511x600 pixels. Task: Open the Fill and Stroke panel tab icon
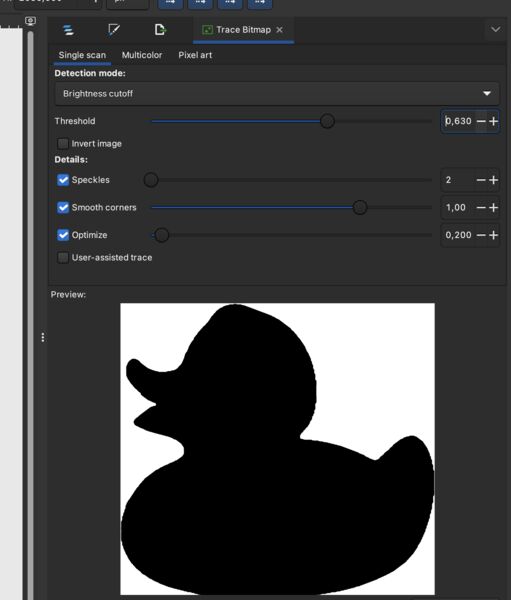pos(114,30)
